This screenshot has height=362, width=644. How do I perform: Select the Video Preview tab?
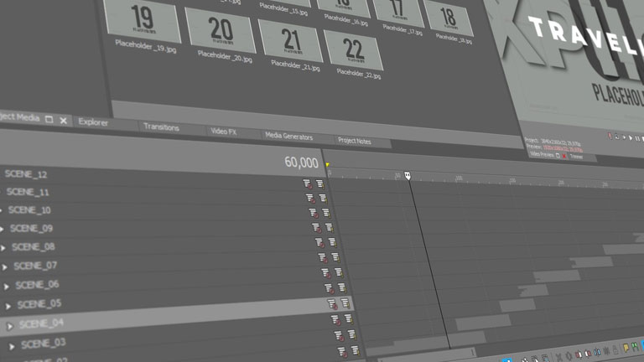pos(542,154)
